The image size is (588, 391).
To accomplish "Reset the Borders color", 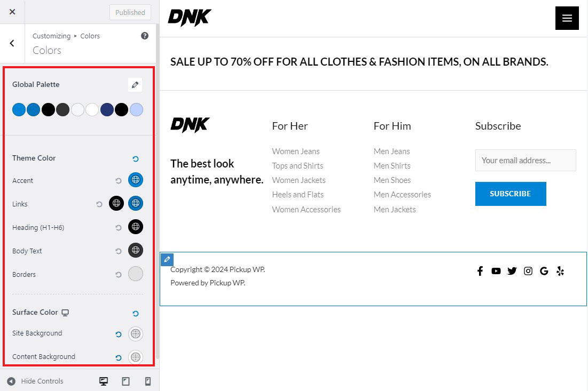I will 119,275.
